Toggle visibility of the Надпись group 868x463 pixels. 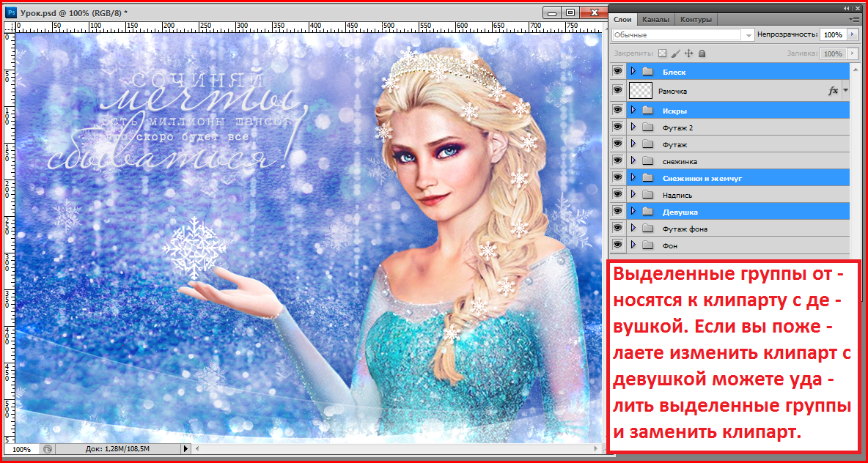click(618, 195)
